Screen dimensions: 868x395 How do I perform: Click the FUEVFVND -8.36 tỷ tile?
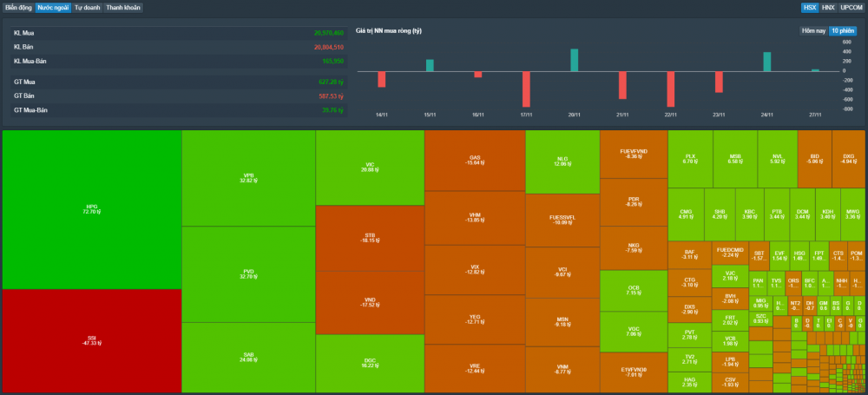point(634,154)
